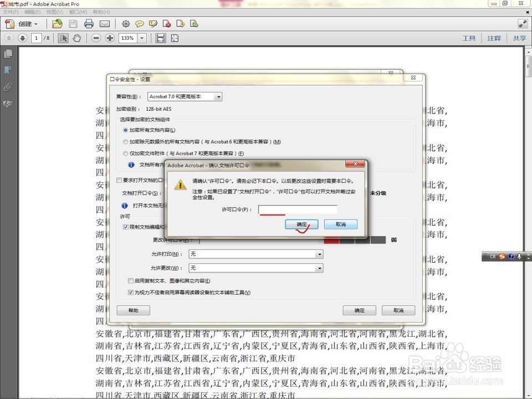532x399 pixels.
Task: Click Cancel in security settings dialog
Action: click(x=398, y=310)
